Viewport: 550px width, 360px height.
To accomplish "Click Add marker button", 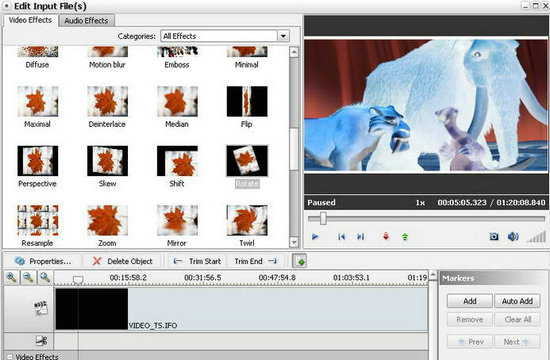I will click(x=470, y=301).
